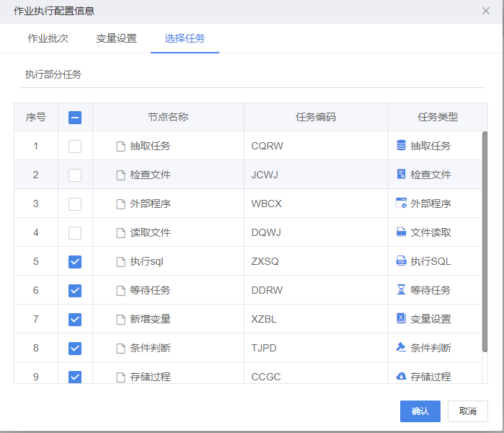The height and width of the screenshot is (433, 504).
Task: Click the 任务编码 column header
Action: pos(316,117)
